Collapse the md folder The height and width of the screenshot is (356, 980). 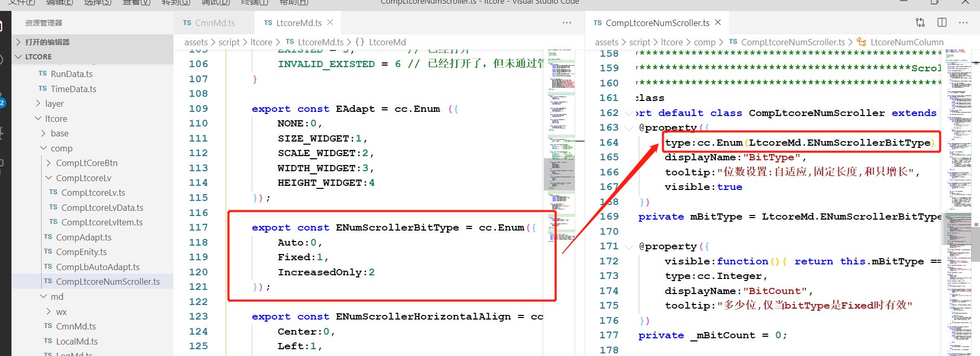click(43, 296)
